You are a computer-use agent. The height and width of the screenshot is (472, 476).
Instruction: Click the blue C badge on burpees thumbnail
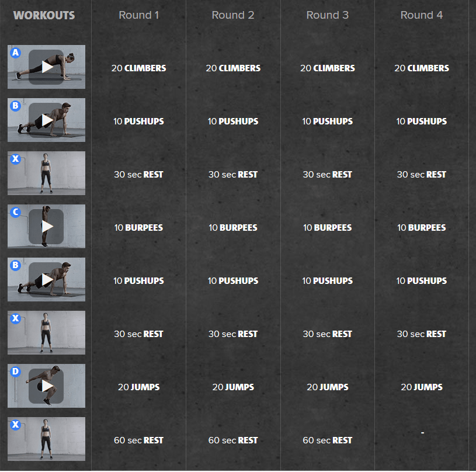pos(16,213)
